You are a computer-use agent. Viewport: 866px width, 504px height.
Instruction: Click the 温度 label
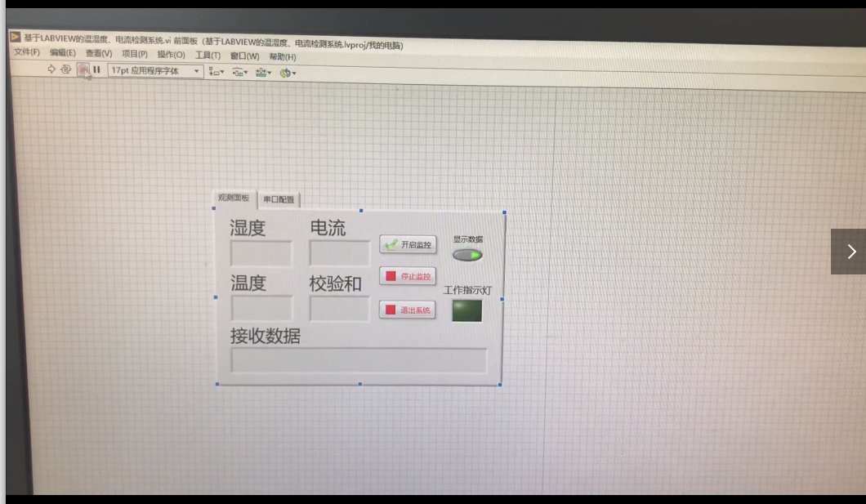point(248,283)
